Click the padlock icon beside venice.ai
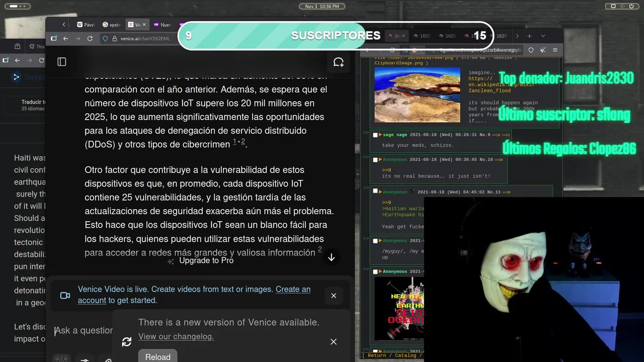Image resolution: width=644 pixels, height=362 pixels. coord(114,38)
